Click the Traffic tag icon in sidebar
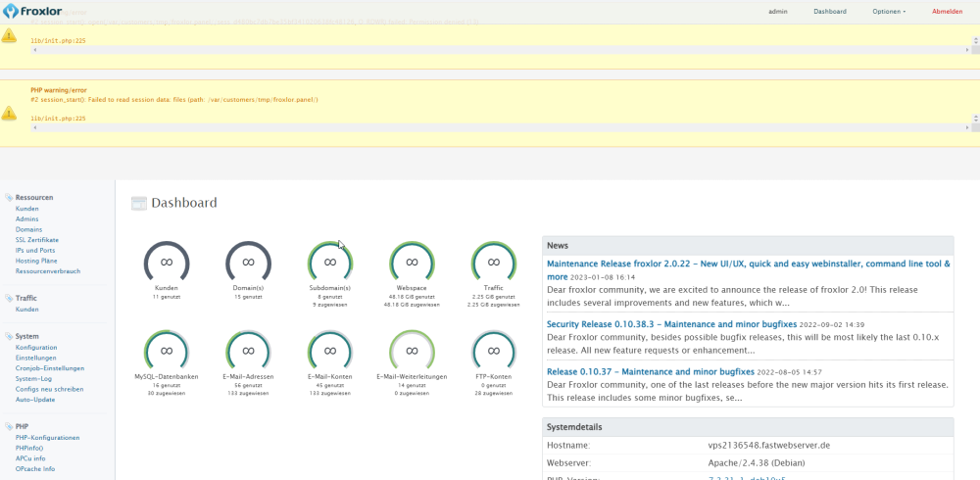This screenshot has height=480, width=980. pos(9,299)
